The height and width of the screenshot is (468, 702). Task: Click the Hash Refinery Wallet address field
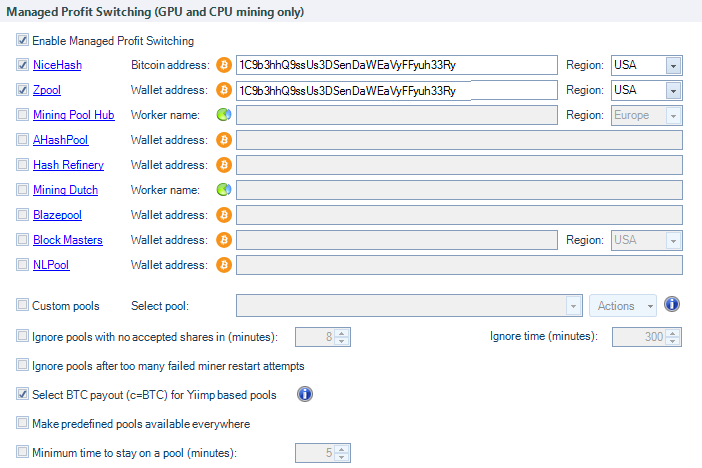459,165
